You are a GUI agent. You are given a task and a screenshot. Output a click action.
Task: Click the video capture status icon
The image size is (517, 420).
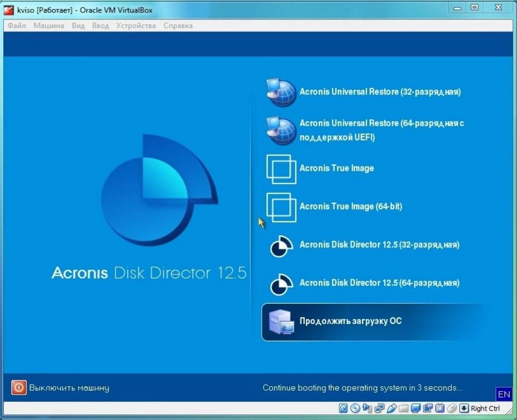(x=427, y=408)
